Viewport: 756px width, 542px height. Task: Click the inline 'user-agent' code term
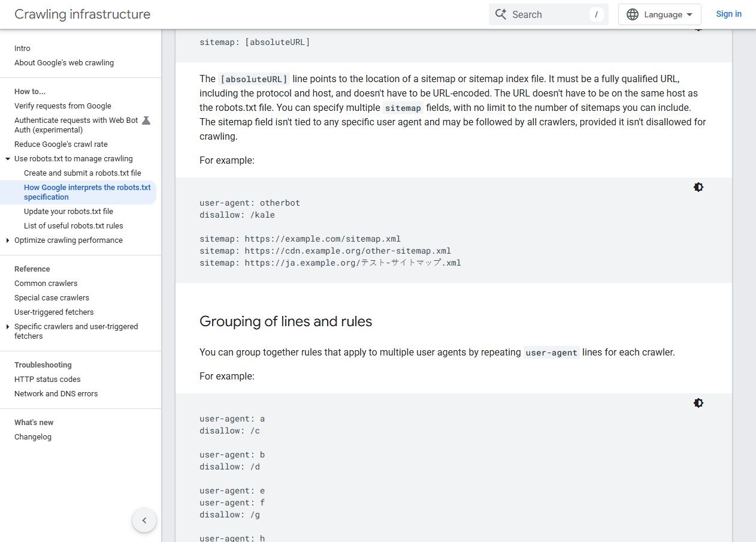click(552, 353)
